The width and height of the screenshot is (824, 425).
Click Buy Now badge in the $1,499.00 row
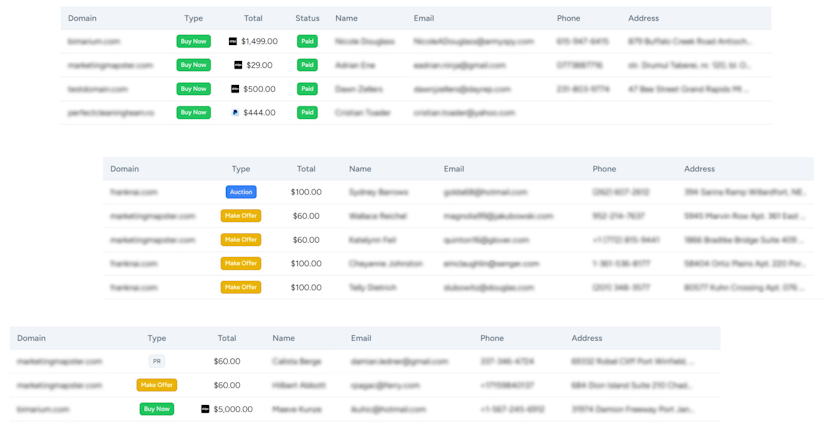click(x=193, y=42)
